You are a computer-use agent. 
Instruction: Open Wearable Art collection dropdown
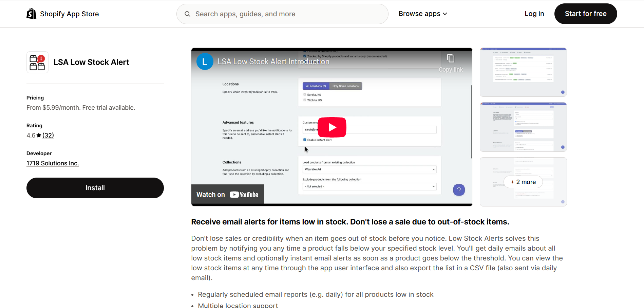(370, 169)
